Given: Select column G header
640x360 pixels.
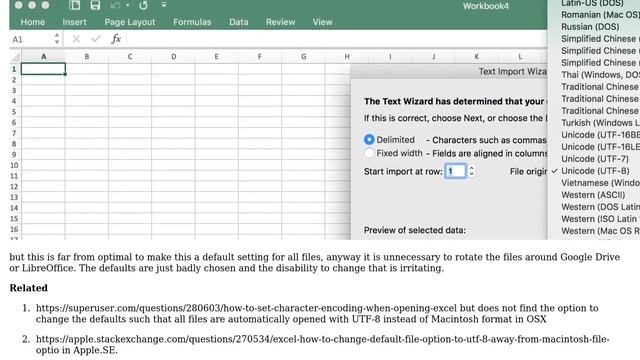Looking at the screenshot, I should (303, 57).
